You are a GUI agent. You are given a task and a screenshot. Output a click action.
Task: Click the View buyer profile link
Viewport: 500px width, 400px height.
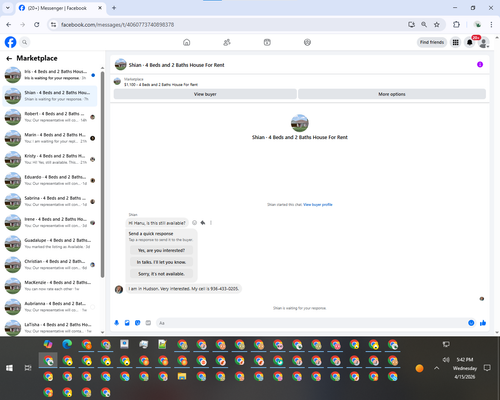(x=318, y=205)
